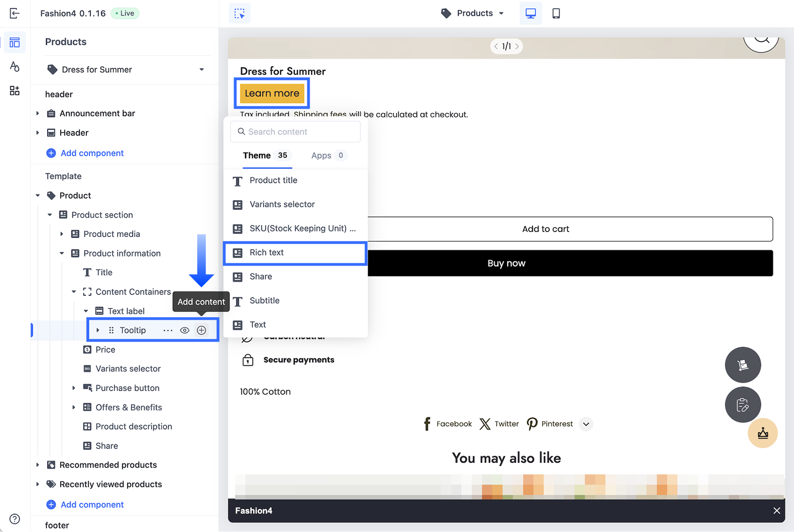Expand the Announcement bar section
Viewport: 794px width, 532px height.
click(38, 113)
